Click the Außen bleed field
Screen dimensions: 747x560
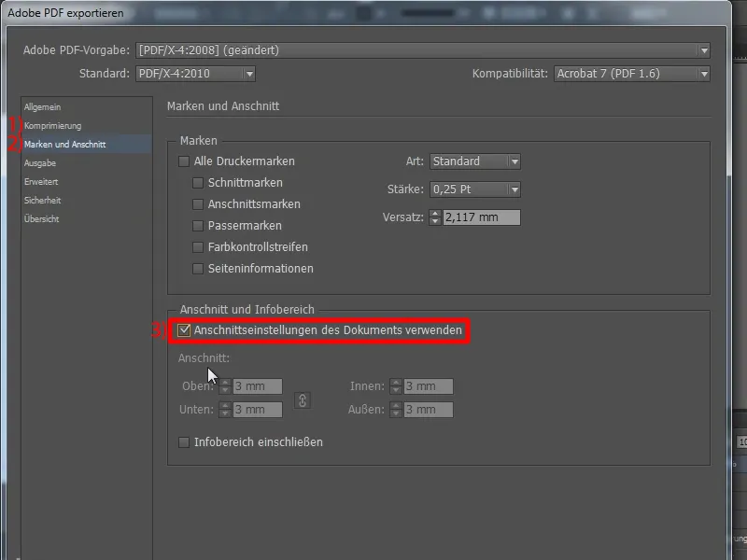coord(429,410)
